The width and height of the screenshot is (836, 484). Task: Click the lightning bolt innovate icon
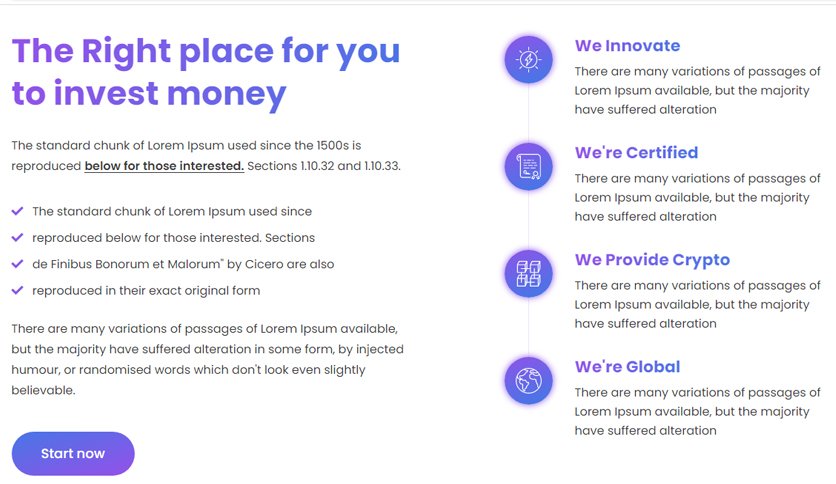coord(528,60)
